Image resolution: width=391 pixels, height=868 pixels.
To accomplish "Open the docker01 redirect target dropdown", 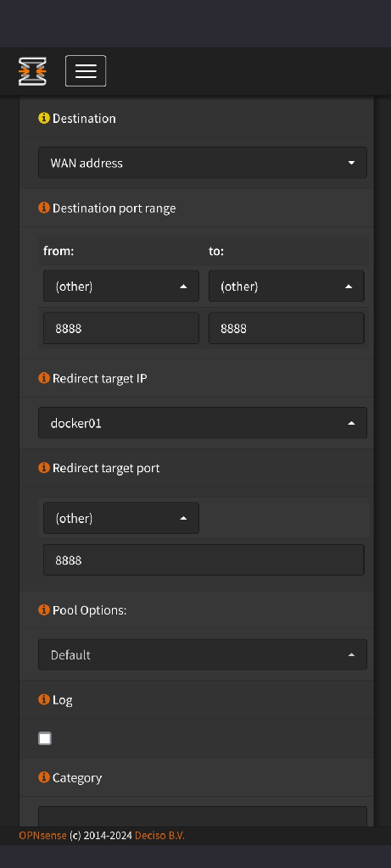I will click(203, 423).
